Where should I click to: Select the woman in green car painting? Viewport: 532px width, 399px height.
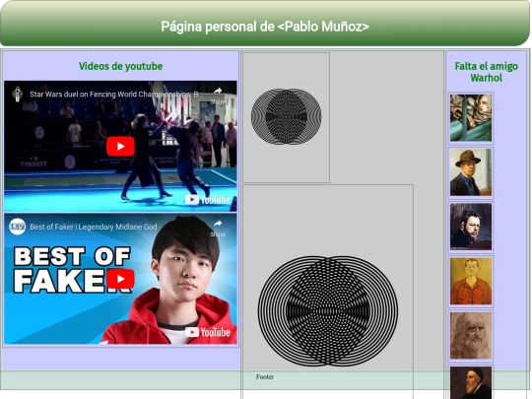coord(471,118)
